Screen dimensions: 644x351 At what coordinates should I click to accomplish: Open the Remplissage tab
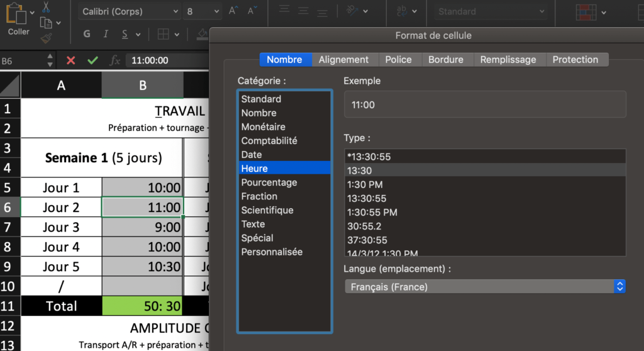click(x=508, y=60)
